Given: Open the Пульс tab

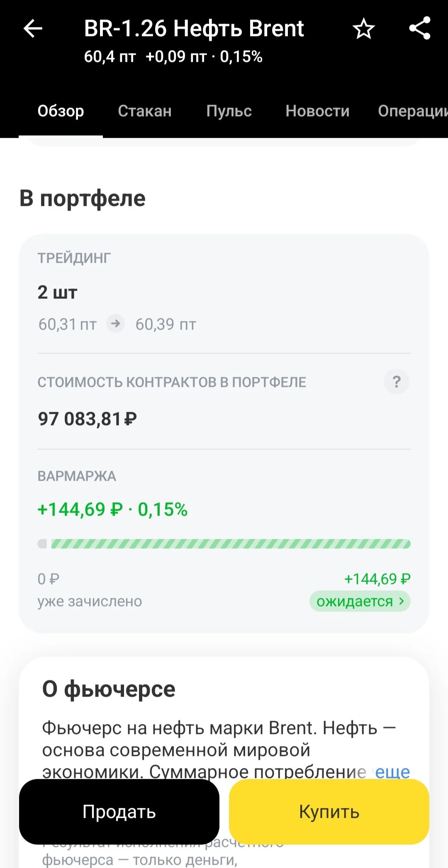Looking at the screenshot, I should point(229,111).
